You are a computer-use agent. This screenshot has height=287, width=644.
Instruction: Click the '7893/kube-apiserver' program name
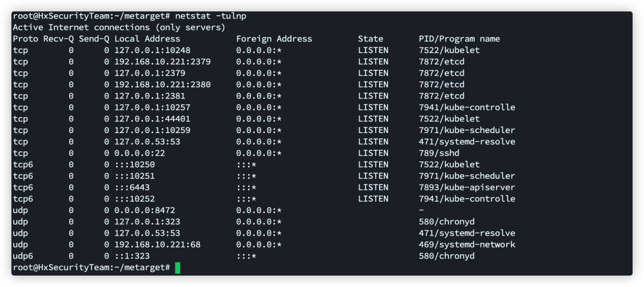[x=467, y=187]
